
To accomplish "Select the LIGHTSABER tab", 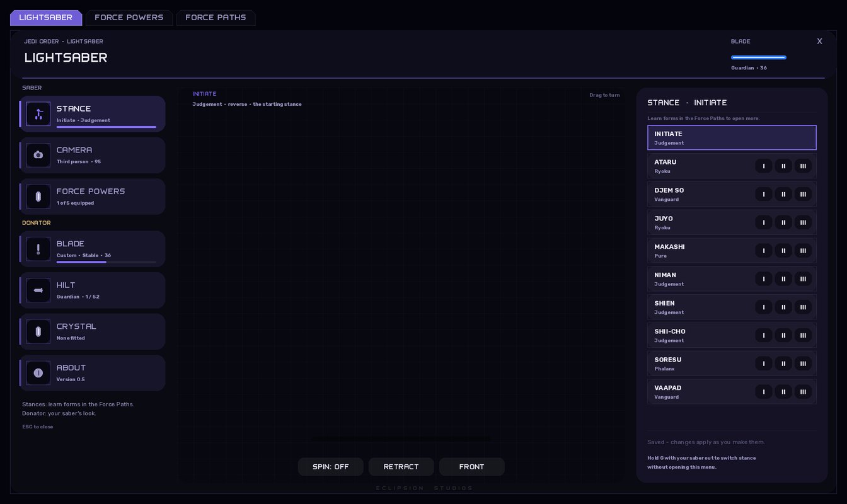I will click(46, 18).
